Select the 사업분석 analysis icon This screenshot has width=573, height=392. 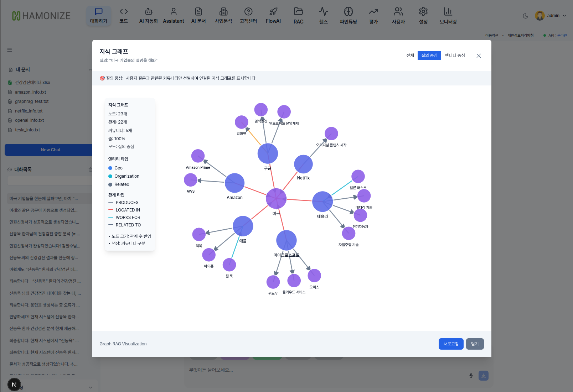pos(223,15)
